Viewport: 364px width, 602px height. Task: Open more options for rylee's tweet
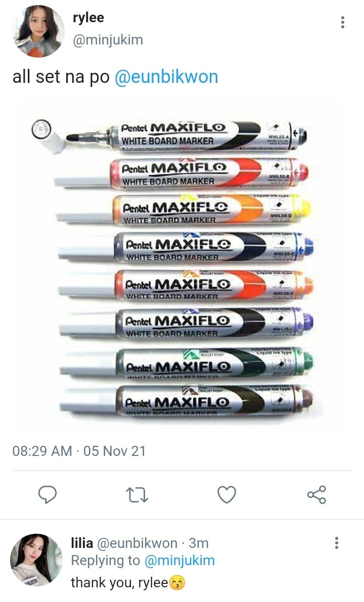click(x=342, y=22)
